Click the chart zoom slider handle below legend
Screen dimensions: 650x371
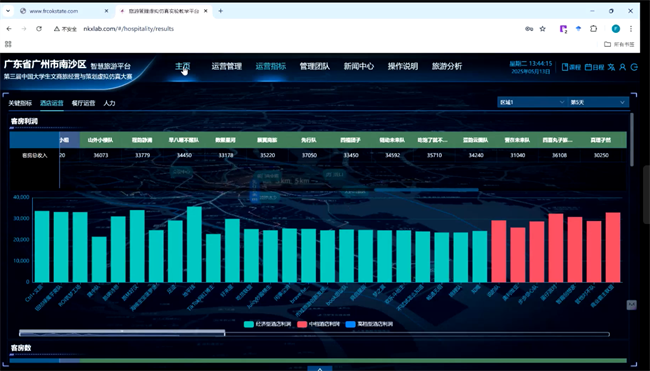[x=122, y=333]
